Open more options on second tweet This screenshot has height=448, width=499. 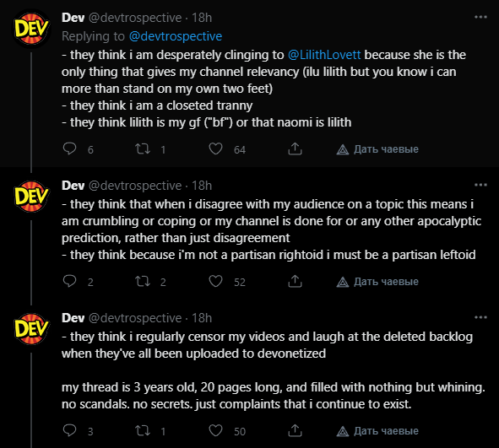(x=480, y=185)
